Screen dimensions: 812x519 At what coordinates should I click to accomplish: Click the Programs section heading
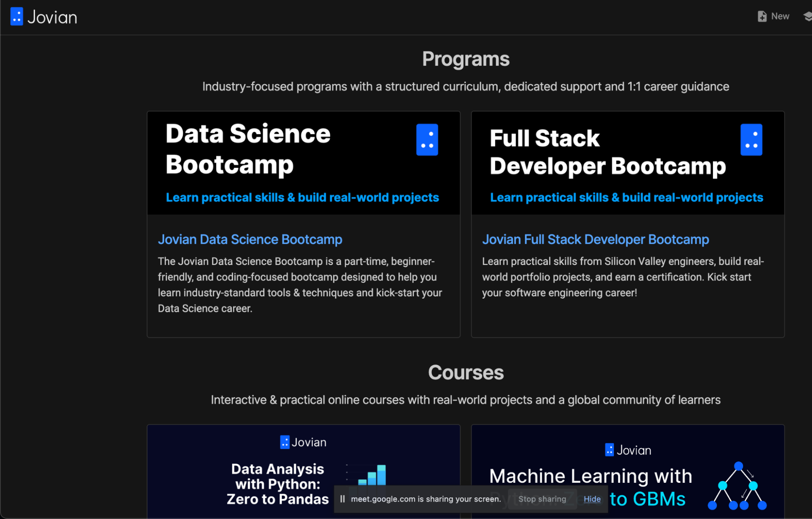click(466, 59)
